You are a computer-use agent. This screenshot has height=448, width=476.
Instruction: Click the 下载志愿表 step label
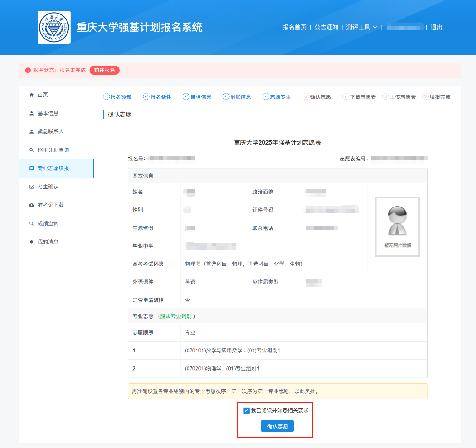tap(363, 97)
